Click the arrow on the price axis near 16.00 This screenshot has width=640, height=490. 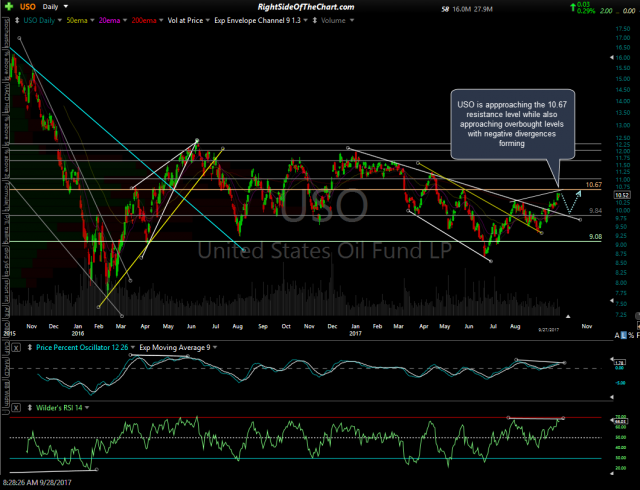point(611,58)
